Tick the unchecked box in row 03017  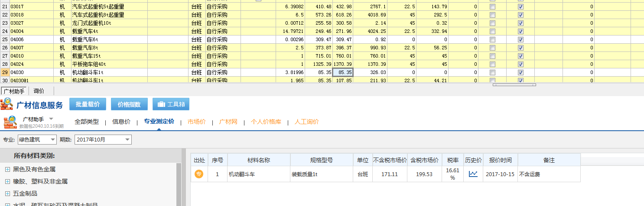(492, 7)
